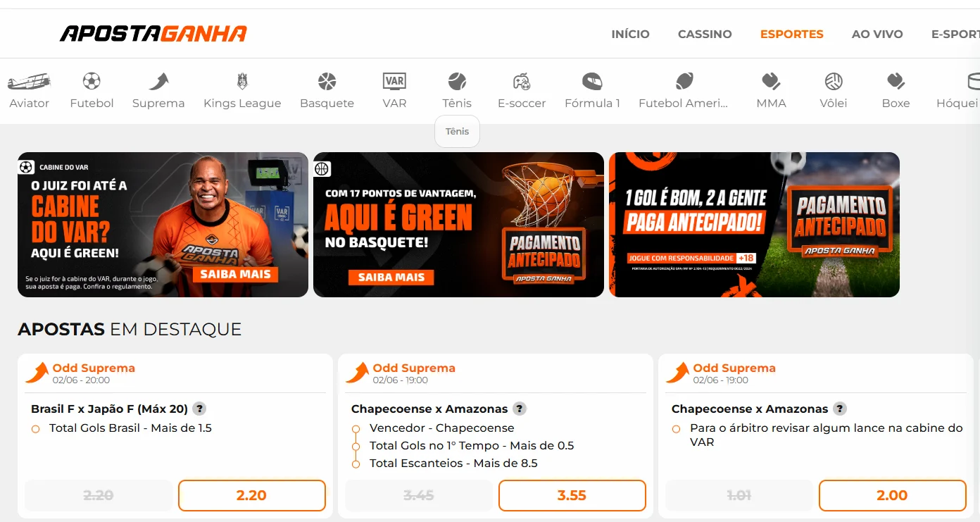
Task: Select the 3.55 Odd Suprema button
Action: [572, 495]
